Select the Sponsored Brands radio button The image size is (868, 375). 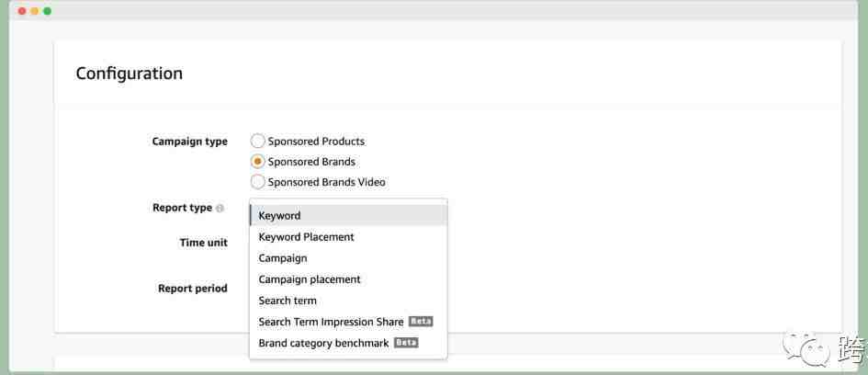257,162
